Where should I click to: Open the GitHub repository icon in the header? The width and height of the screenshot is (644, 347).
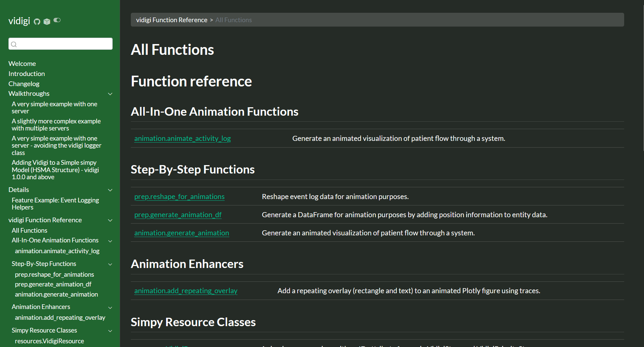37,21
